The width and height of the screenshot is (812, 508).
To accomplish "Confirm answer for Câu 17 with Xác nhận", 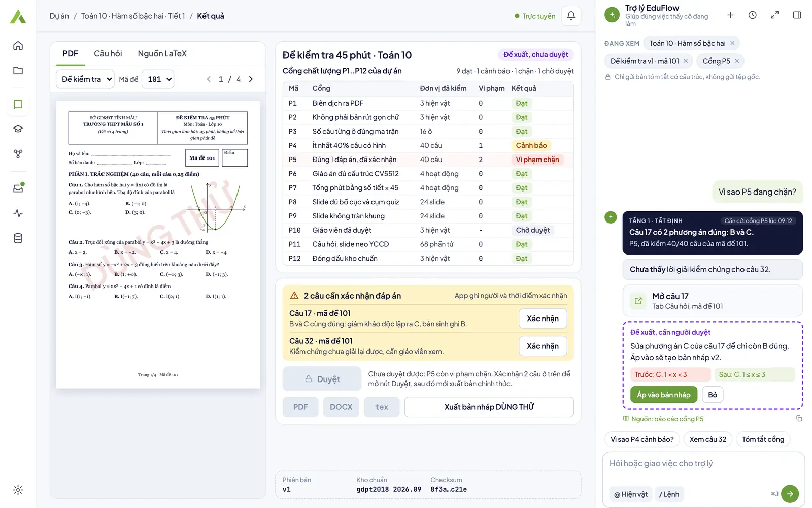I will [x=543, y=319].
